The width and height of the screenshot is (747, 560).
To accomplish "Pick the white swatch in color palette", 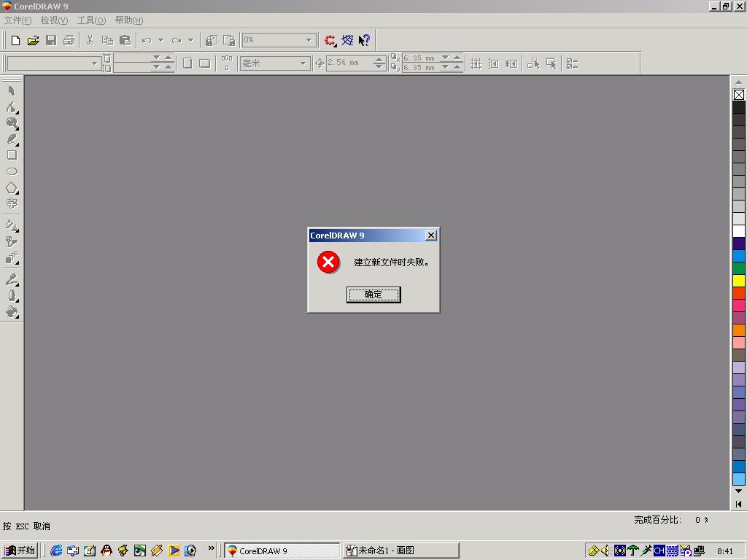I will (739, 231).
